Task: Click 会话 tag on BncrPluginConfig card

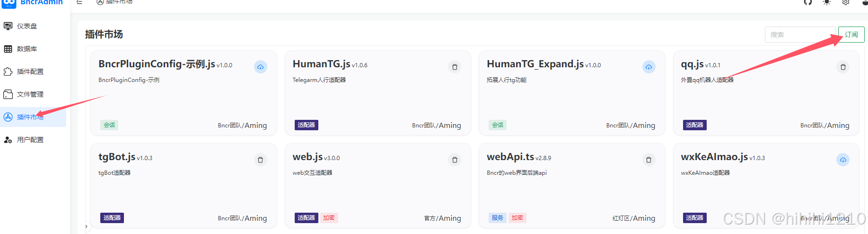Action: [109, 125]
